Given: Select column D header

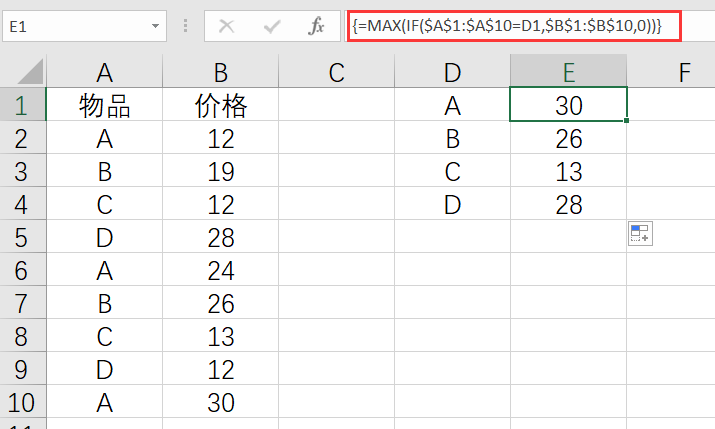Looking at the screenshot, I should click(452, 72).
